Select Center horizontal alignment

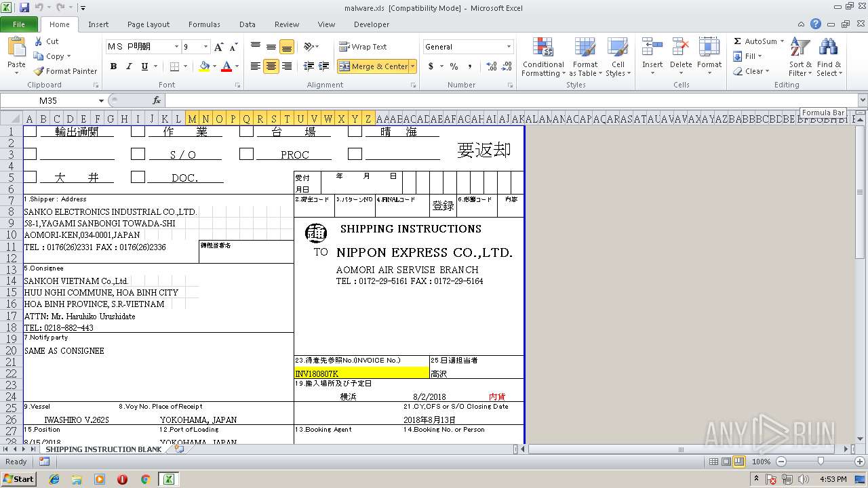pyautogui.click(x=271, y=66)
